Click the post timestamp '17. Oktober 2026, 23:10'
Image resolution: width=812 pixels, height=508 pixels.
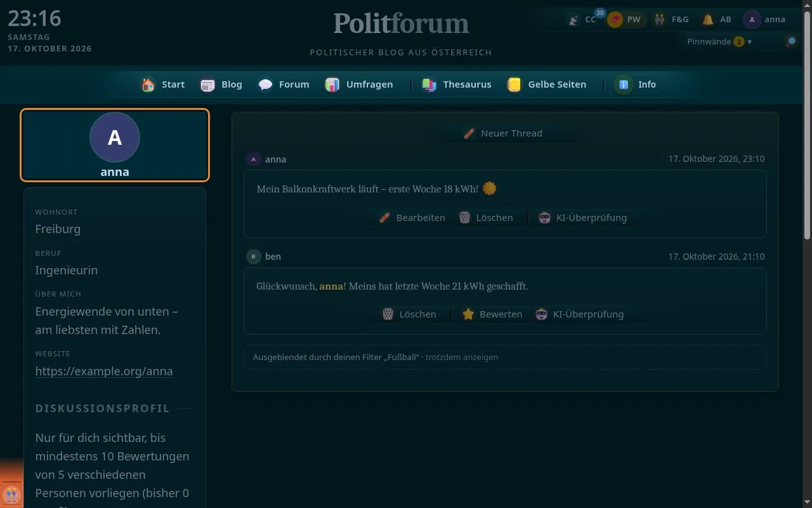point(716,159)
